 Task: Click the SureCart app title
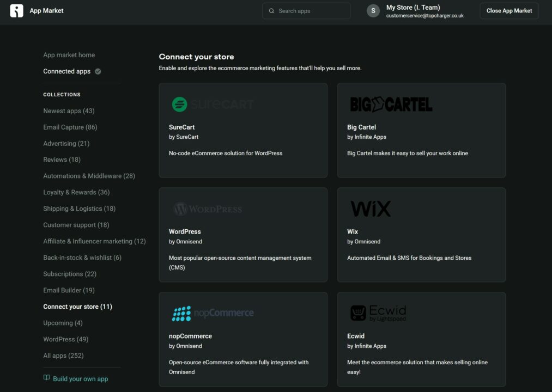(x=181, y=127)
